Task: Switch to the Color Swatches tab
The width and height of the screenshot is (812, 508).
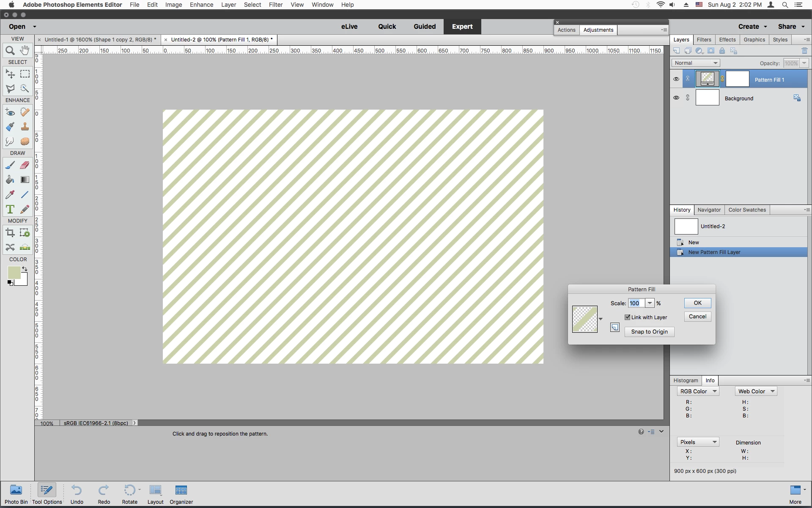Action: point(747,210)
